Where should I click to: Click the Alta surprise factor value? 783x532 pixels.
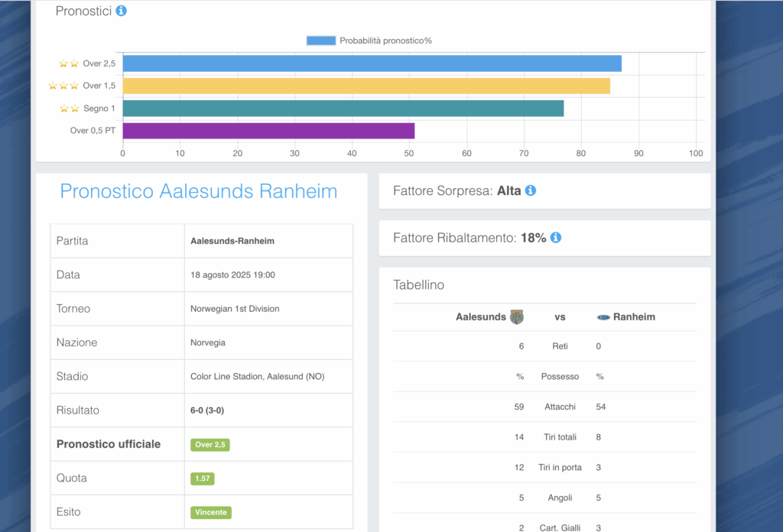(508, 190)
